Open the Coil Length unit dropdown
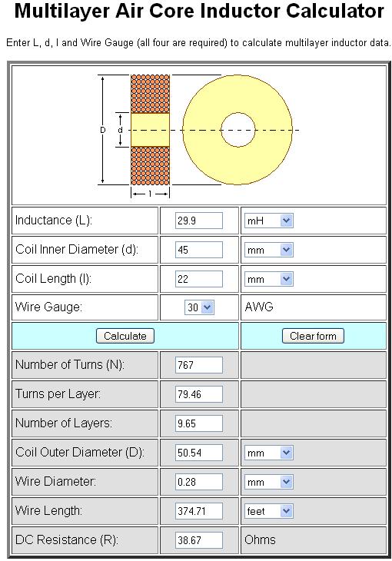The width and height of the screenshot is (392, 561). click(x=269, y=279)
